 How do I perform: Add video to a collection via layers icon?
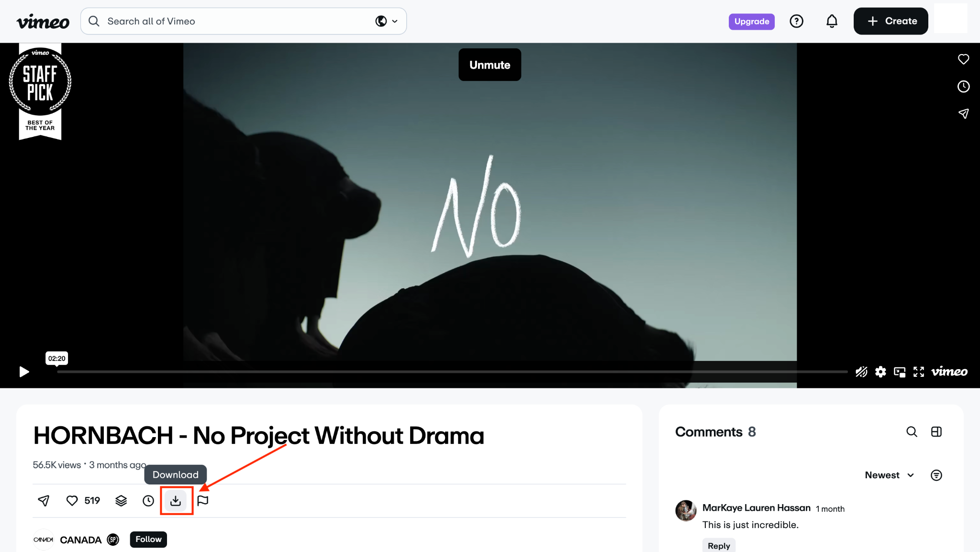(x=121, y=500)
